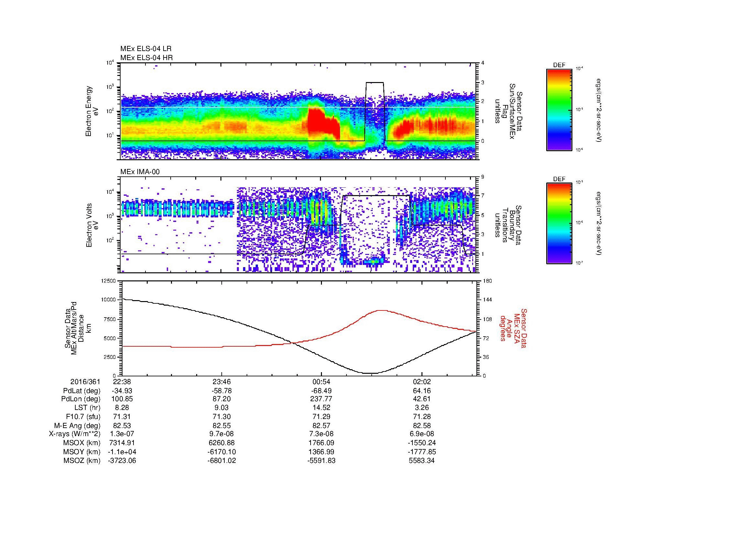Click the time tick label '23:46'
This screenshot has height=534, width=756.
click(222, 382)
